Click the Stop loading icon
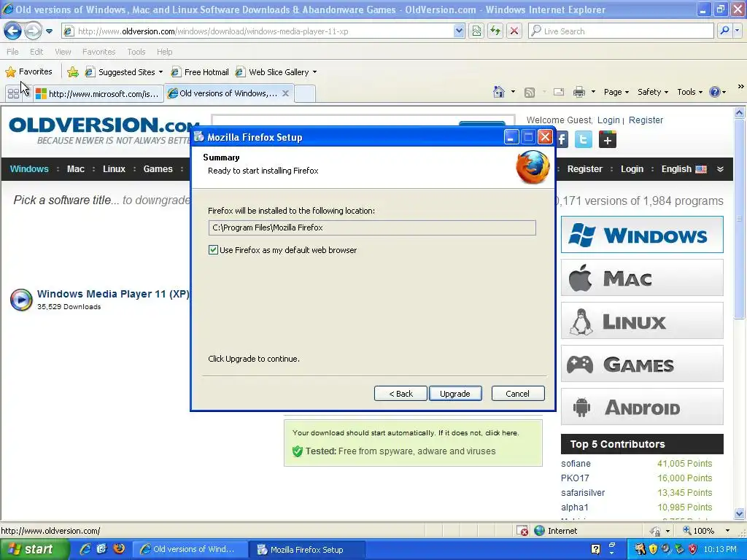The image size is (747, 560). click(x=514, y=31)
